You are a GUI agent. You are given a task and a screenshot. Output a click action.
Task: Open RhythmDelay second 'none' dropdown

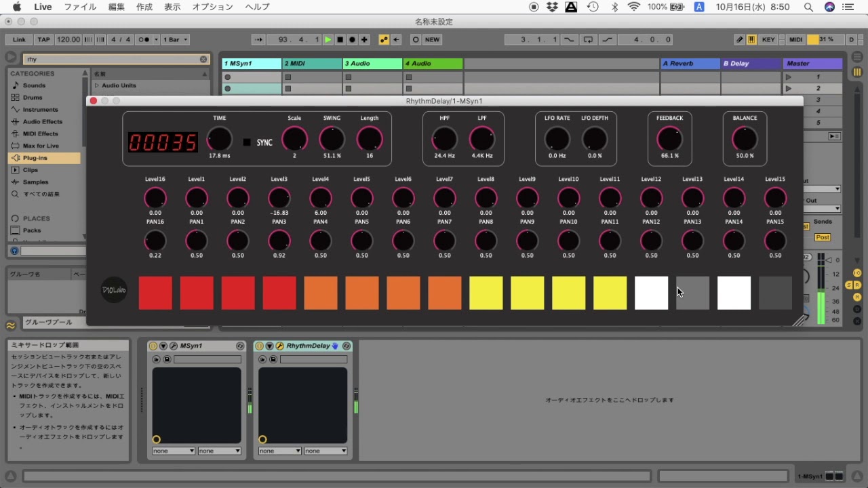(x=325, y=451)
